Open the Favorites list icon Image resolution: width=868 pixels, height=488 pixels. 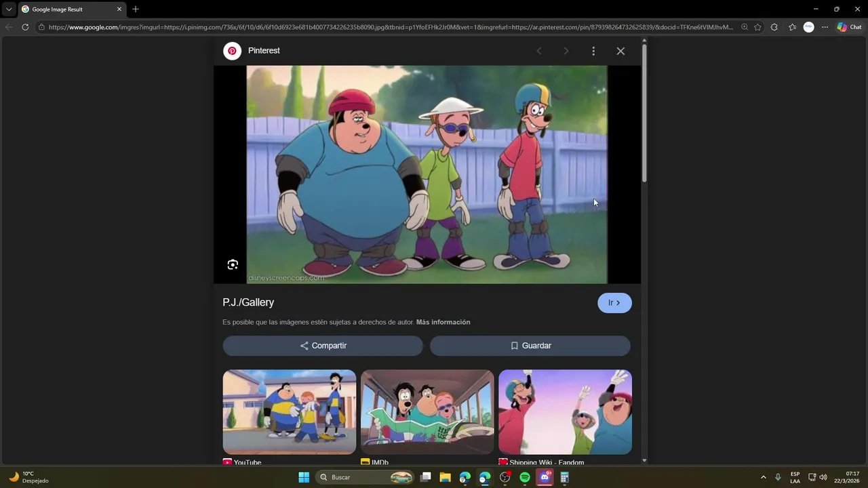(792, 27)
